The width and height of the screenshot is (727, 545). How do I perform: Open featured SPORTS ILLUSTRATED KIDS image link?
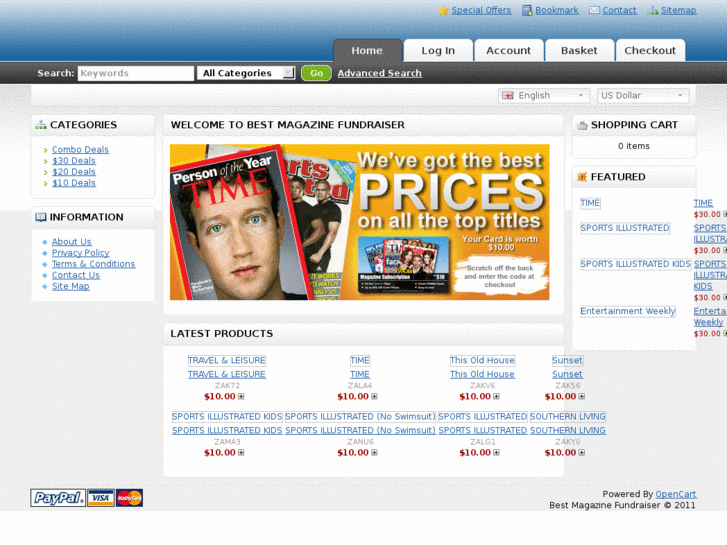tap(636, 264)
